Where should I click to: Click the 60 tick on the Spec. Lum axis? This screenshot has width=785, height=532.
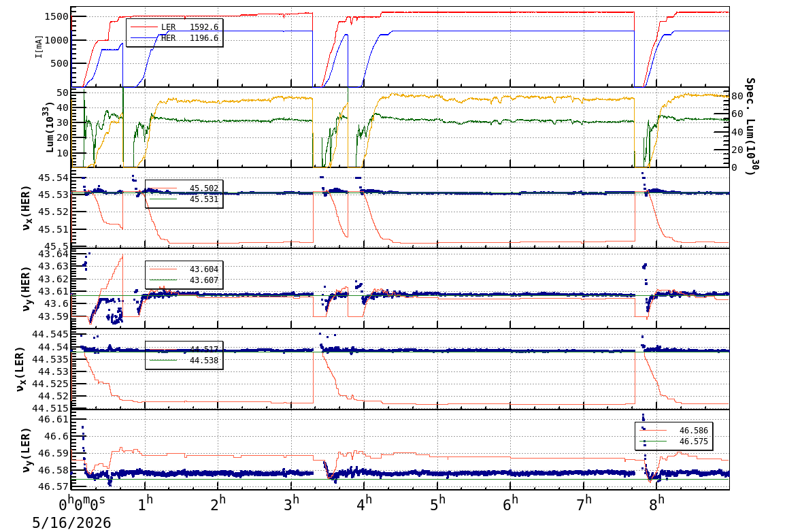click(737, 114)
